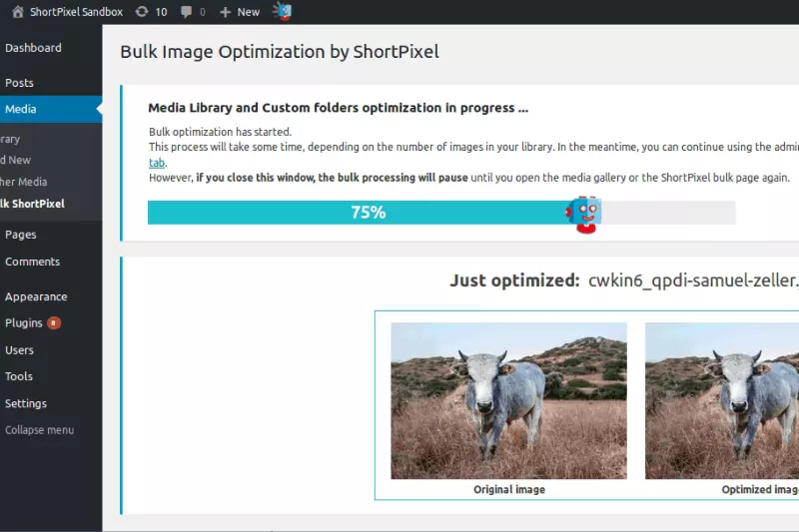Click the optimization in progress heading

point(338,108)
